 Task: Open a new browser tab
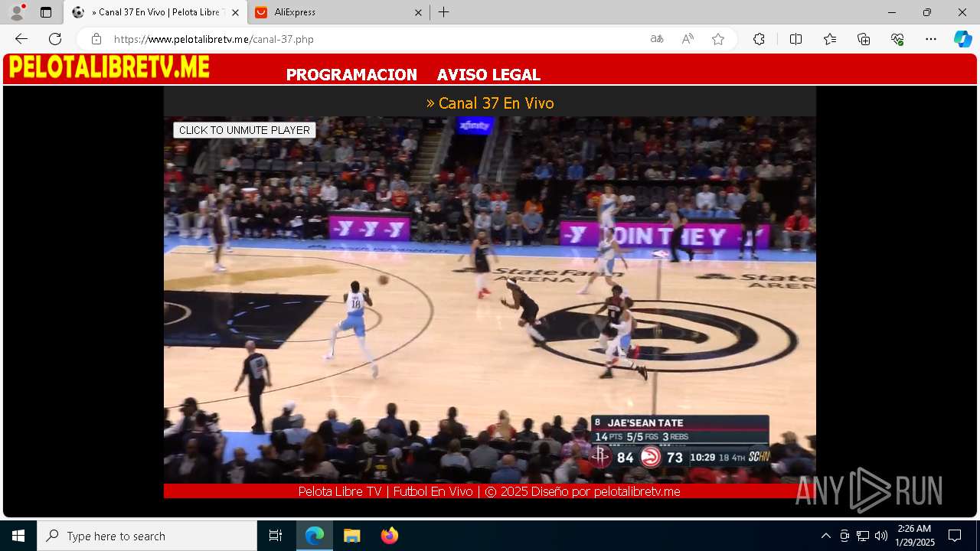444,12
